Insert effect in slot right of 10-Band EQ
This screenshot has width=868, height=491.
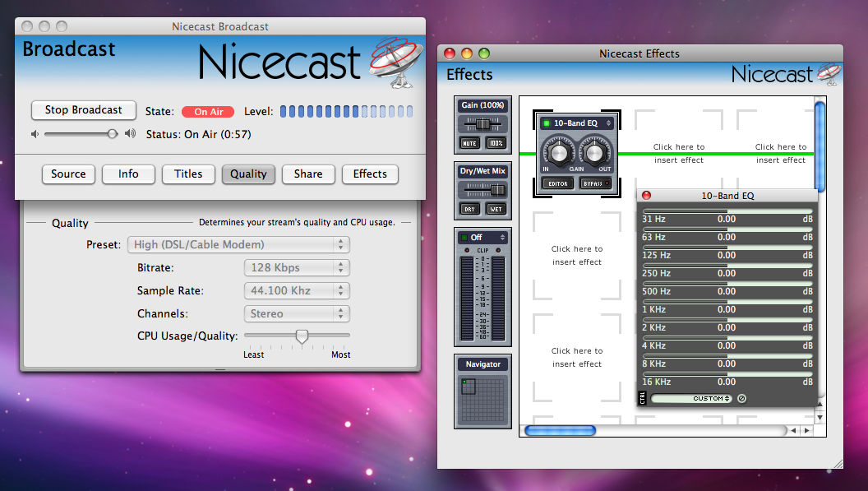(x=679, y=154)
